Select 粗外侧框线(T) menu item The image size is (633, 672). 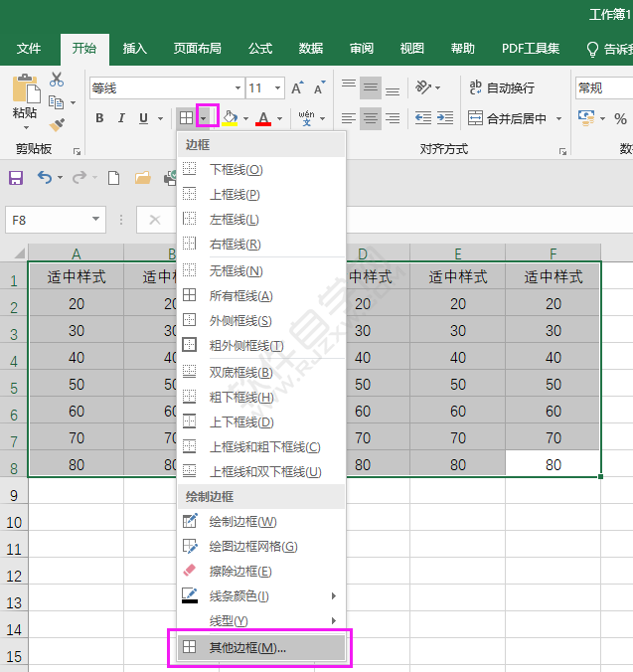(261, 345)
